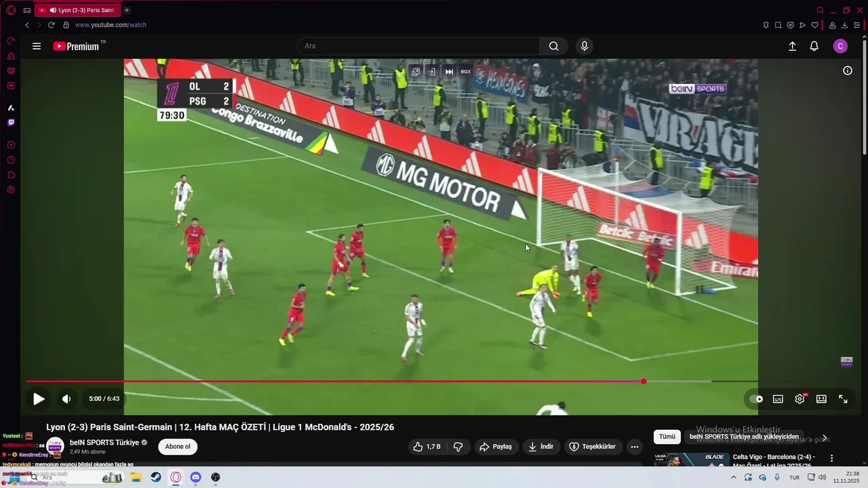Open YouTube guide hamburger menu
The width and height of the screenshot is (868, 488).
tap(37, 46)
